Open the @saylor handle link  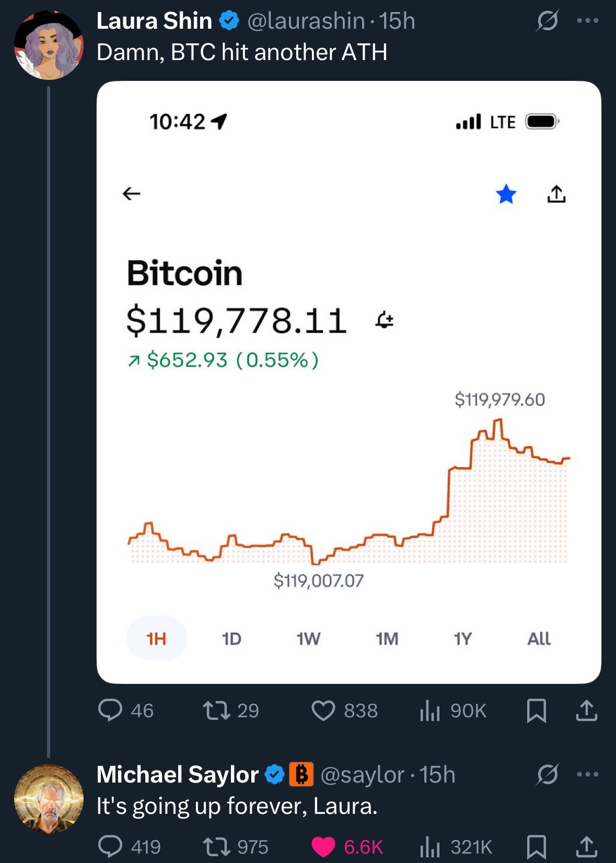tap(362, 774)
